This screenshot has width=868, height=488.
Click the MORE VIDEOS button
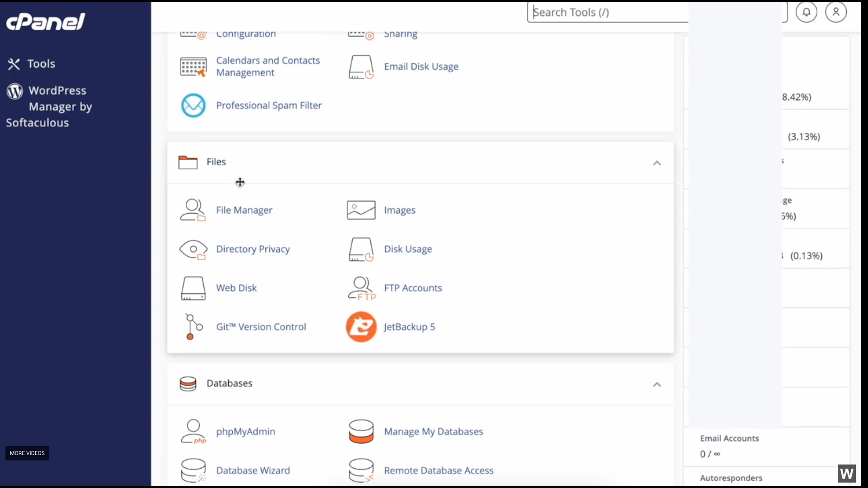pyautogui.click(x=27, y=453)
